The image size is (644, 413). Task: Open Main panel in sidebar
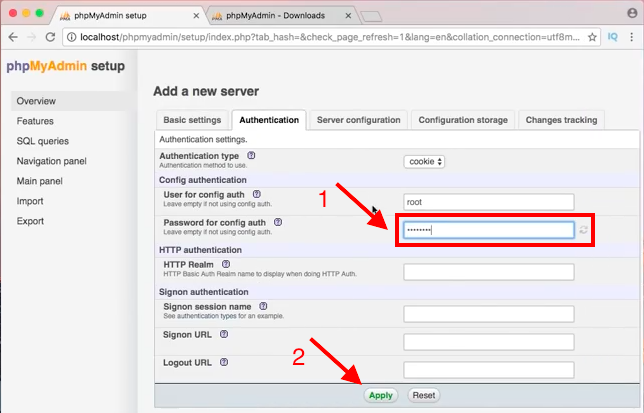coord(39,181)
